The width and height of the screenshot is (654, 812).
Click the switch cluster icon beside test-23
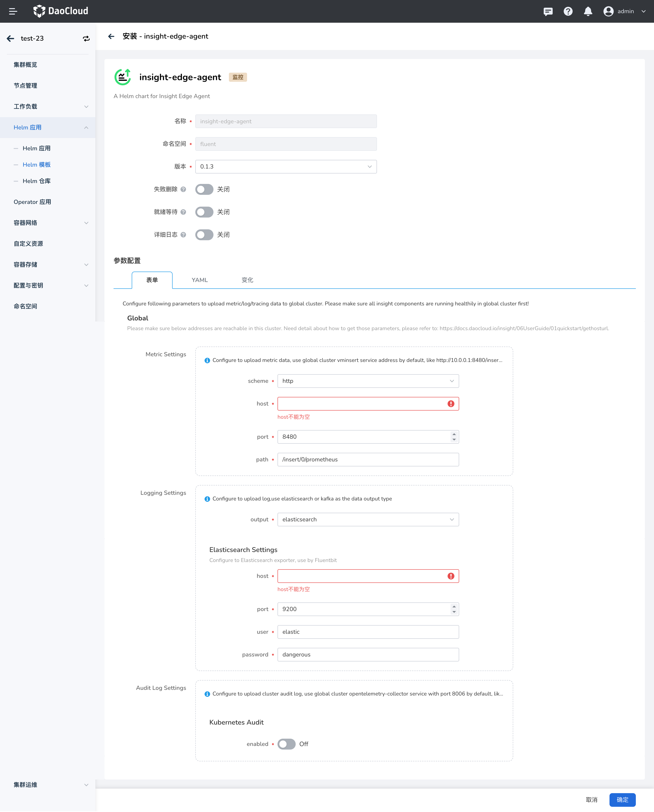[x=86, y=38]
